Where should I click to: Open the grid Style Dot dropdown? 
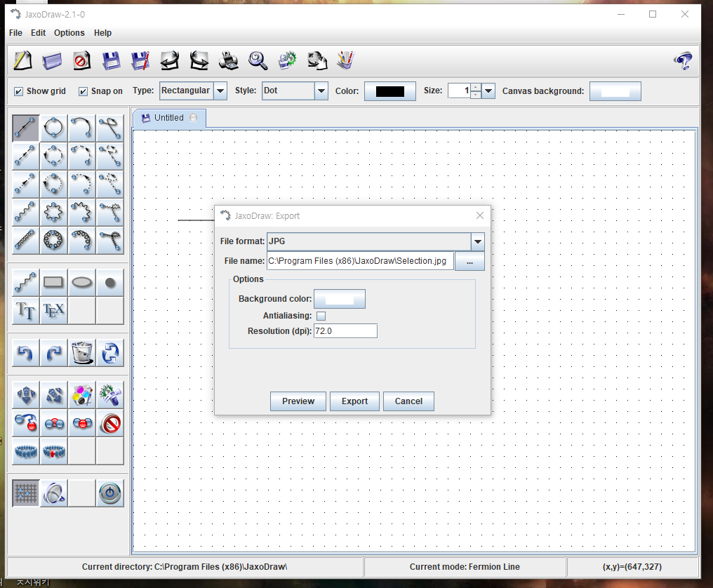(x=321, y=91)
